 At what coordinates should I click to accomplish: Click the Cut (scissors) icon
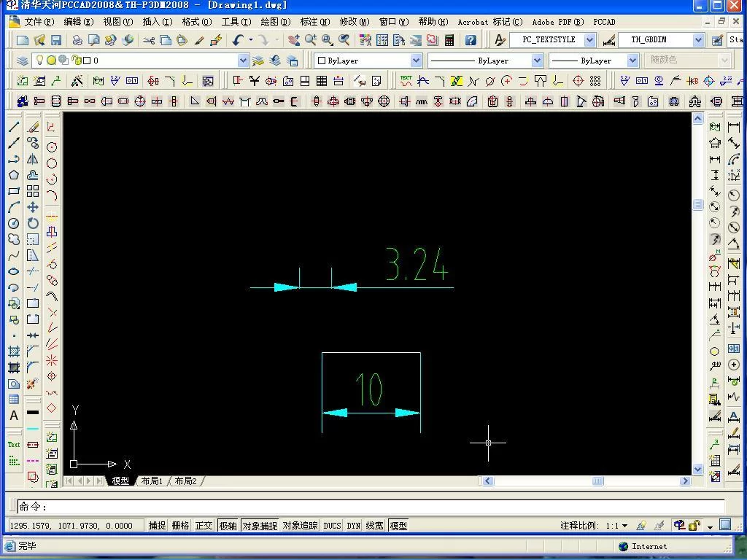point(149,40)
